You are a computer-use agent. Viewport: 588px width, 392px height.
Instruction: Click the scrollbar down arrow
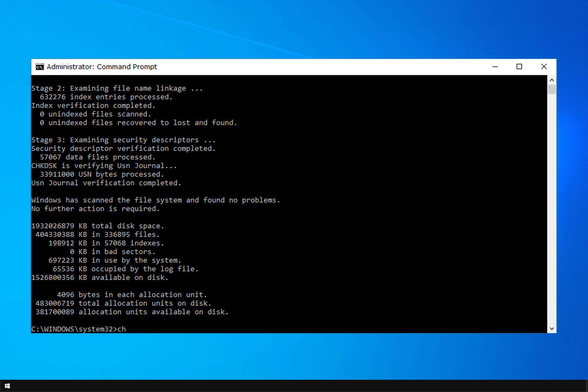tap(552, 329)
